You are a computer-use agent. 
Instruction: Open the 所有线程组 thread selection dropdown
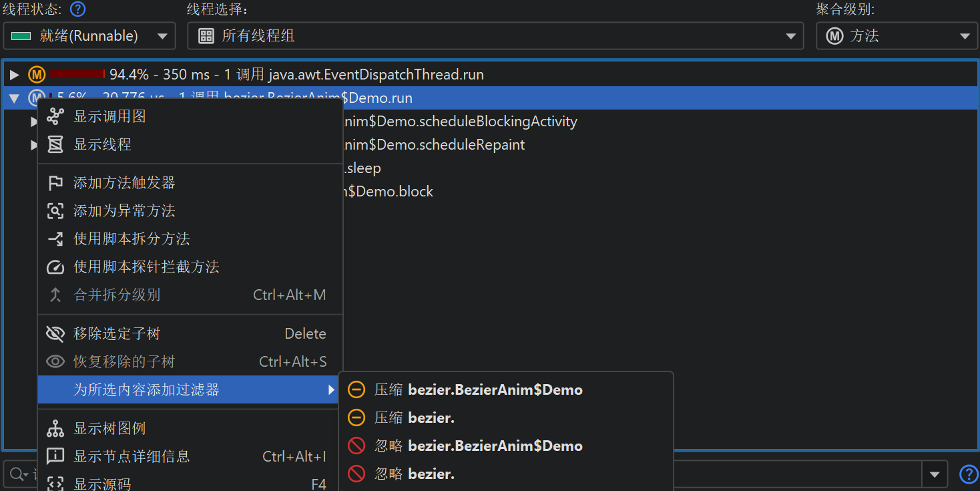495,36
